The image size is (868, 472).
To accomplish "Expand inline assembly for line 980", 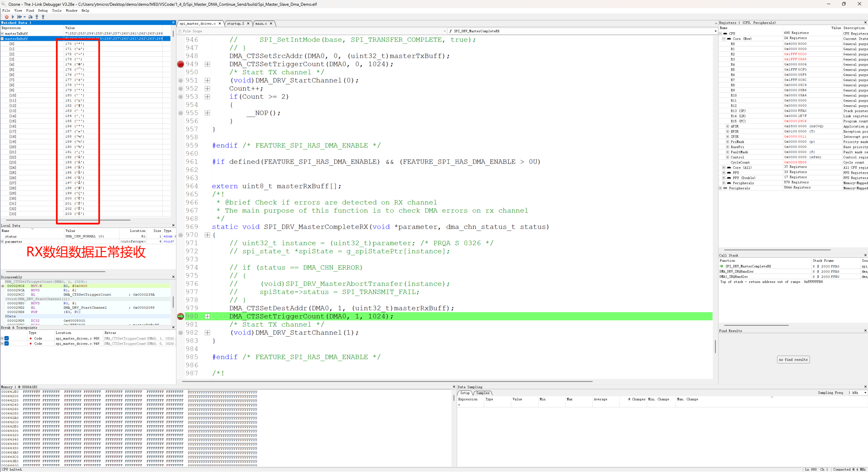I will coord(208,316).
